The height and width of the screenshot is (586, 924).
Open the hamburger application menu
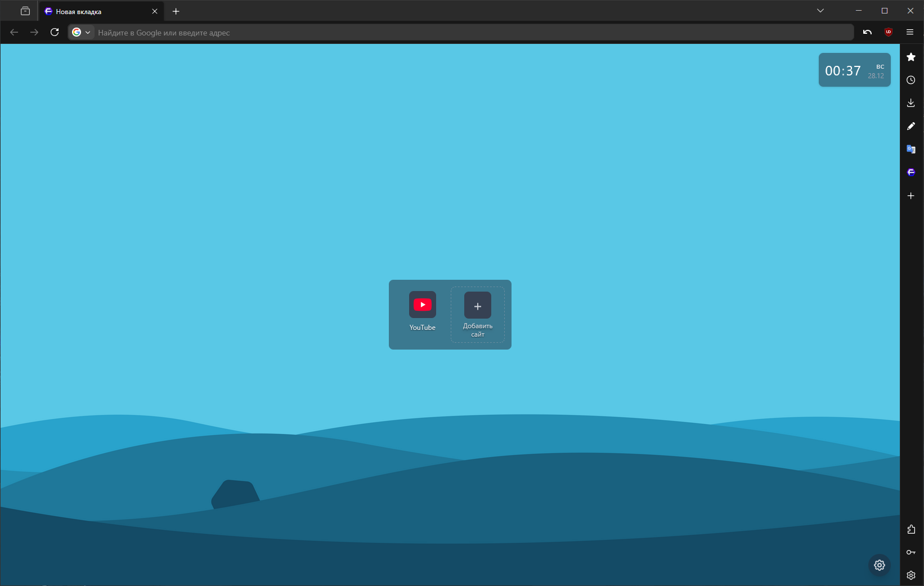[x=910, y=32]
